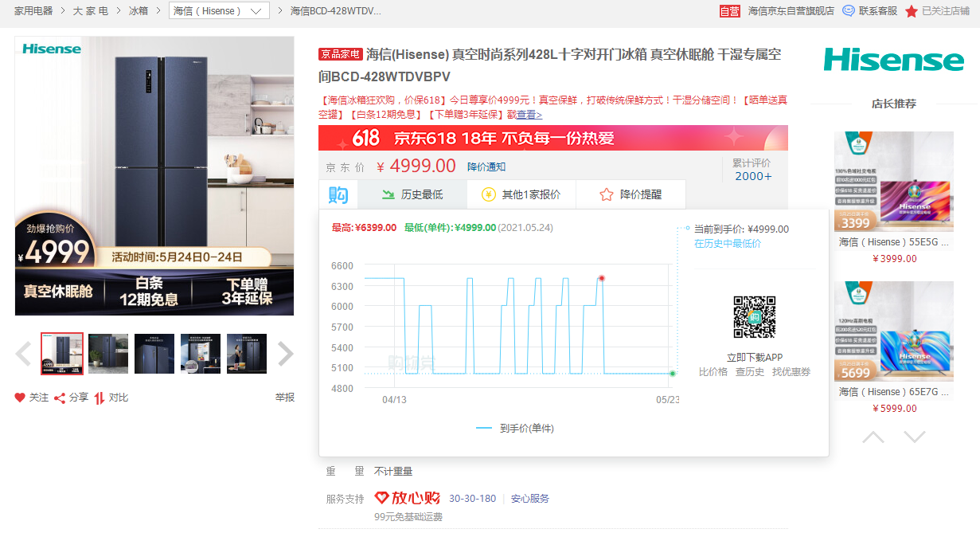Go to 大家电 in the breadcrumb

91,11
